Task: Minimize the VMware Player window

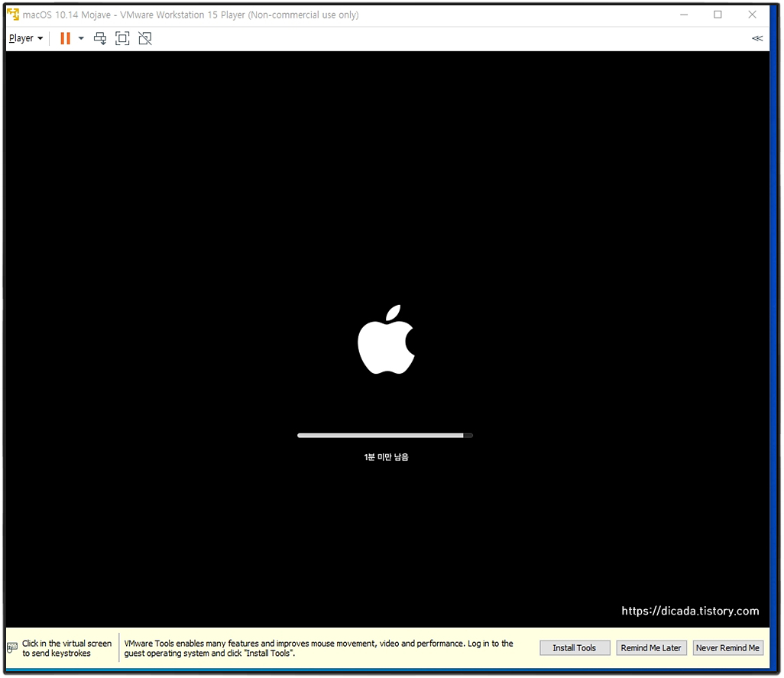Action: click(x=684, y=15)
